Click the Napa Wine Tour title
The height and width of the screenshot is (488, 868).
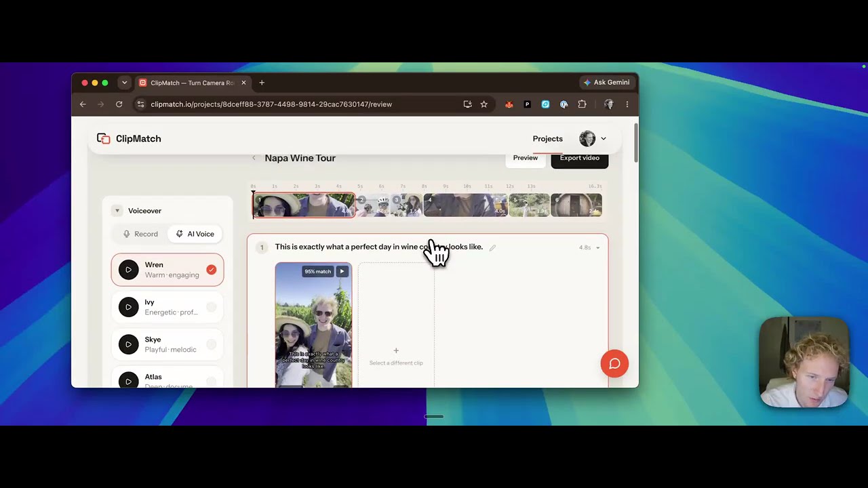tap(300, 158)
